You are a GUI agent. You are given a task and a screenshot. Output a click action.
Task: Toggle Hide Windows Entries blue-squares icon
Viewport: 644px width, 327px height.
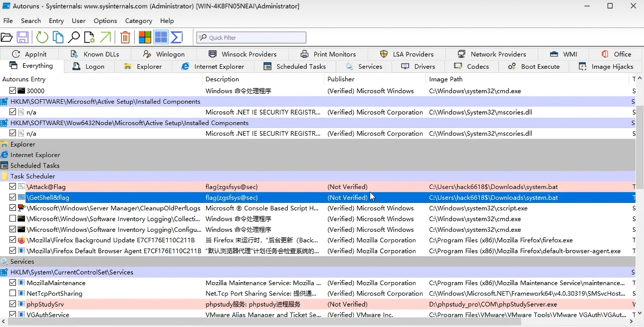coord(161,37)
